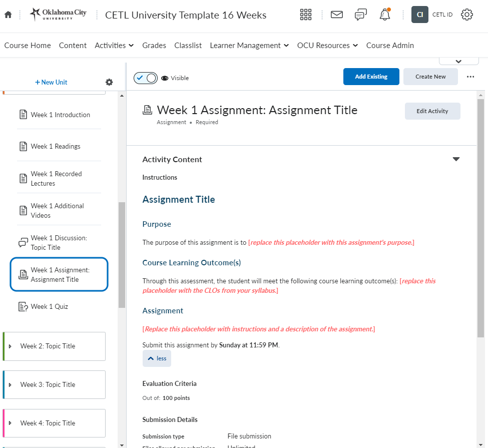Select Week 1 Quiz in the sidebar
Viewport: 488px width, 448px height.
(x=49, y=306)
